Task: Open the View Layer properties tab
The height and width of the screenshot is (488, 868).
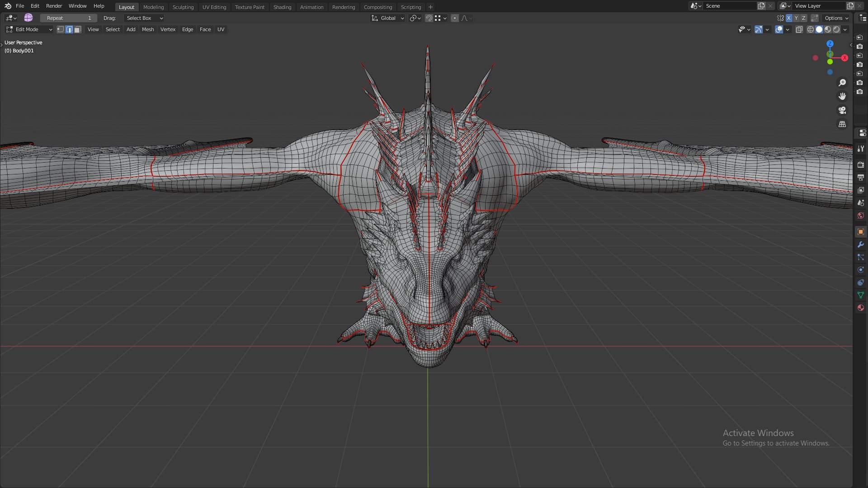Action: click(861, 190)
